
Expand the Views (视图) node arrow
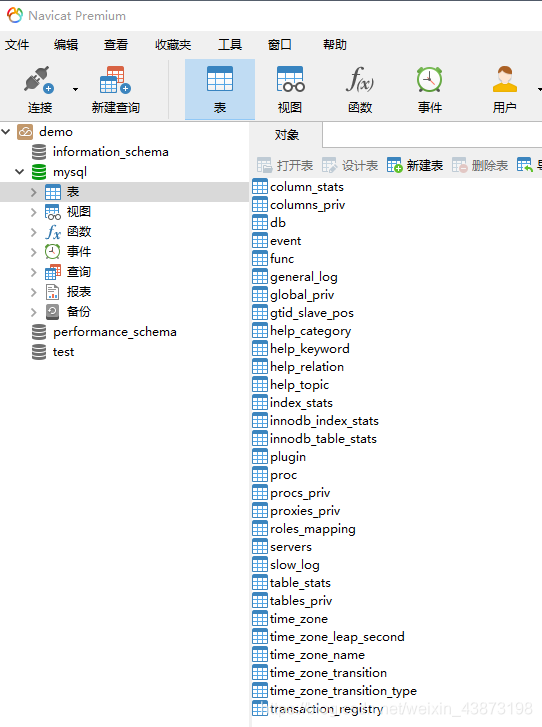pyautogui.click(x=33, y=212)
